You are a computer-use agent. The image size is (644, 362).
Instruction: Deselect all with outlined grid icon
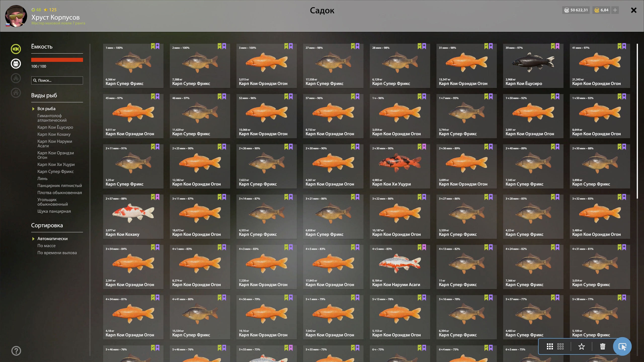coord(560,346)
